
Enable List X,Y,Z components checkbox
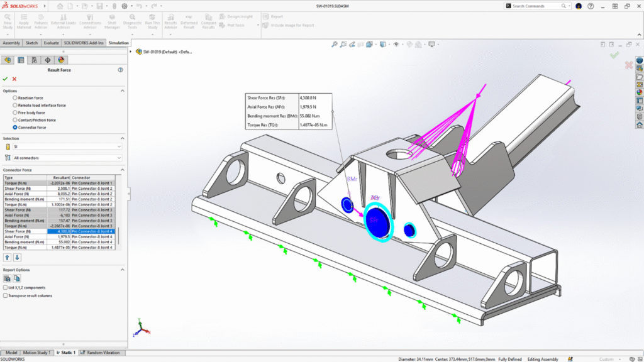click(6, 287)
